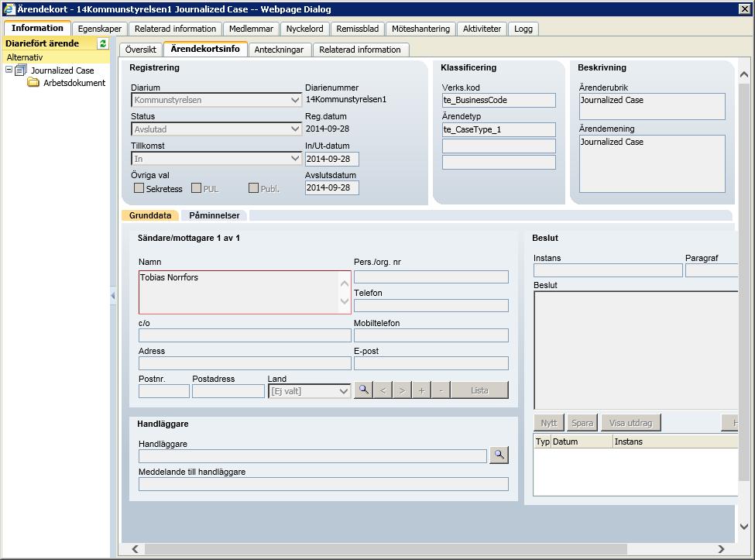
Task: Open the top Relaterad information tab
Action: 175,29
